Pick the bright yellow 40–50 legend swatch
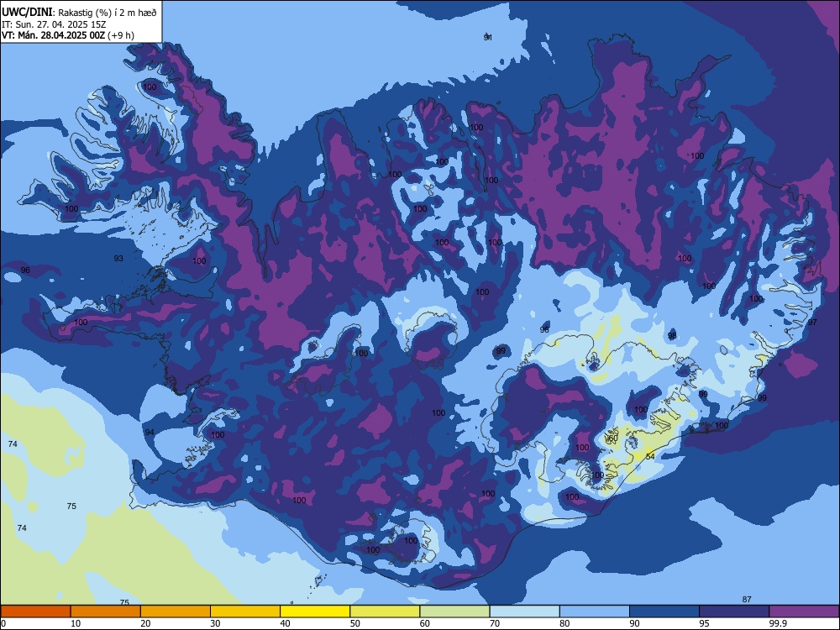Screen dimensions: 840x630 point(315,612)
